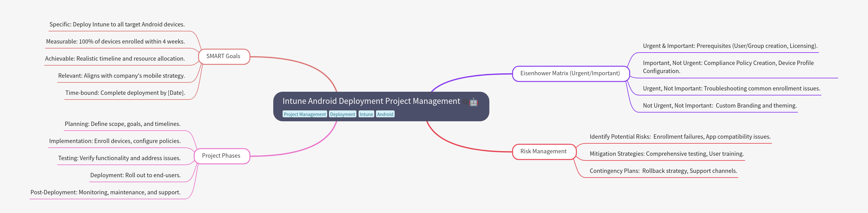
Task: Click the Android tag
Action: pos(385,114)
